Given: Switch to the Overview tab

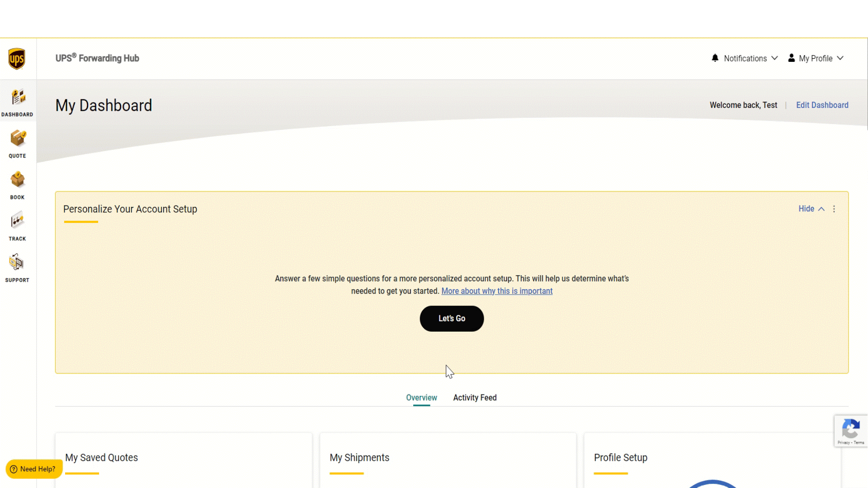Looking at the screenshot, I should 421,398.
